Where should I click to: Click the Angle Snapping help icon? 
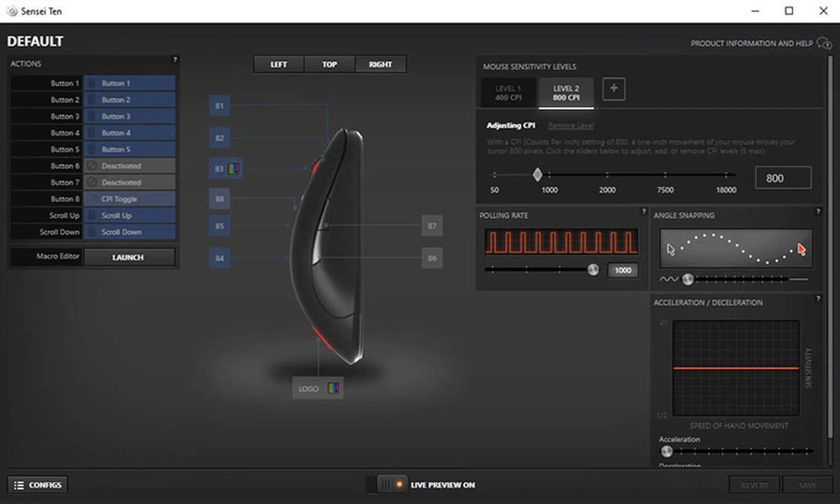819,211
